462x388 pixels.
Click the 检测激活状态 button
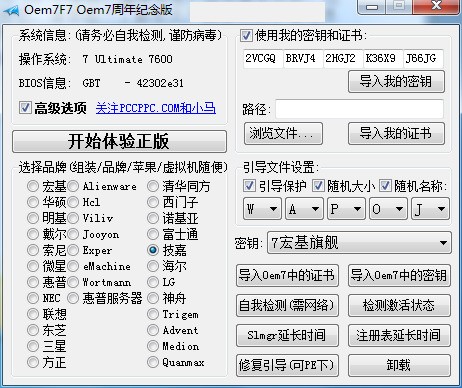[x=399, y=305]
